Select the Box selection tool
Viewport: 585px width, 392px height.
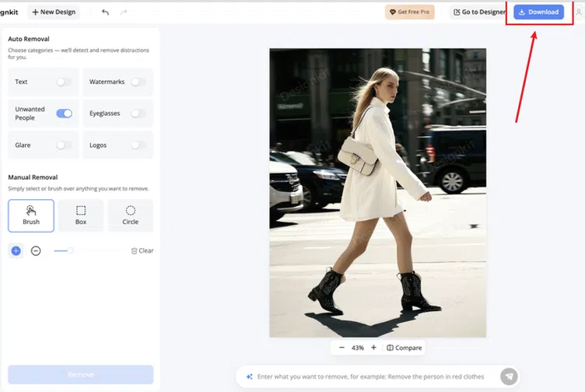[81, 215]
